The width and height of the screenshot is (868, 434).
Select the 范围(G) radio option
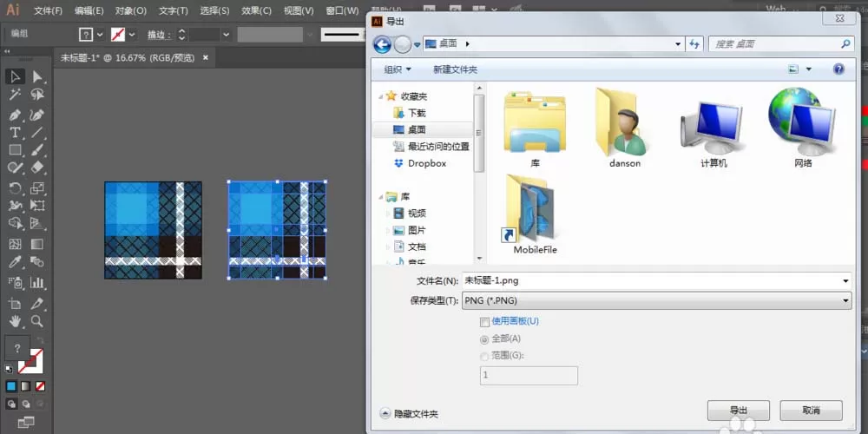coord(485,357)
